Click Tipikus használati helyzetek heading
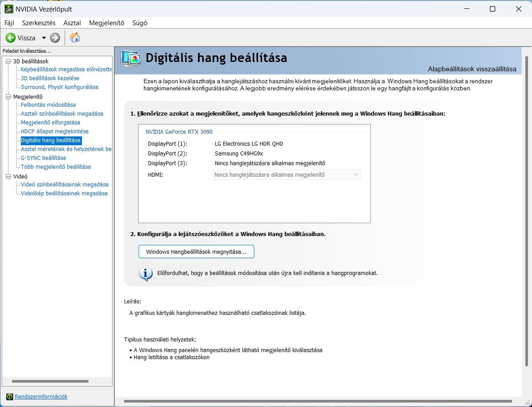 [x=160, y=340]
